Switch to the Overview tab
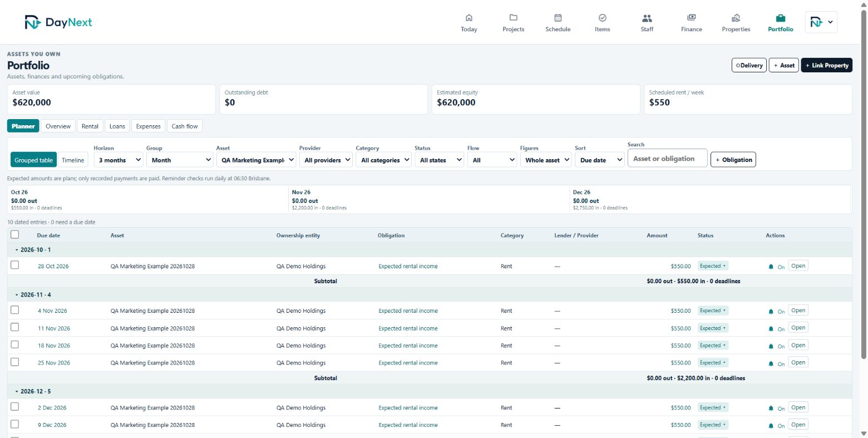The width and height of the screenshot is (868, 438). pos(58,126)
